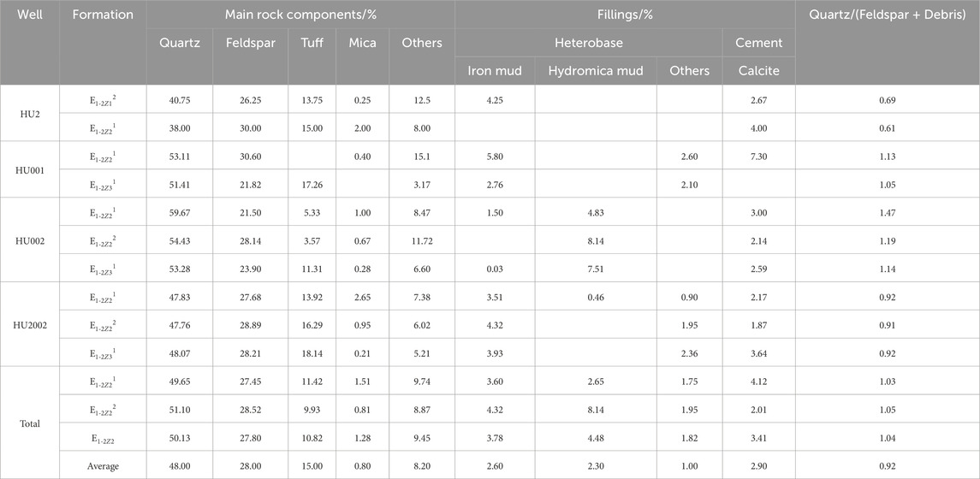Click the Quartz column header
980x479 pixels.
[180, 43]
